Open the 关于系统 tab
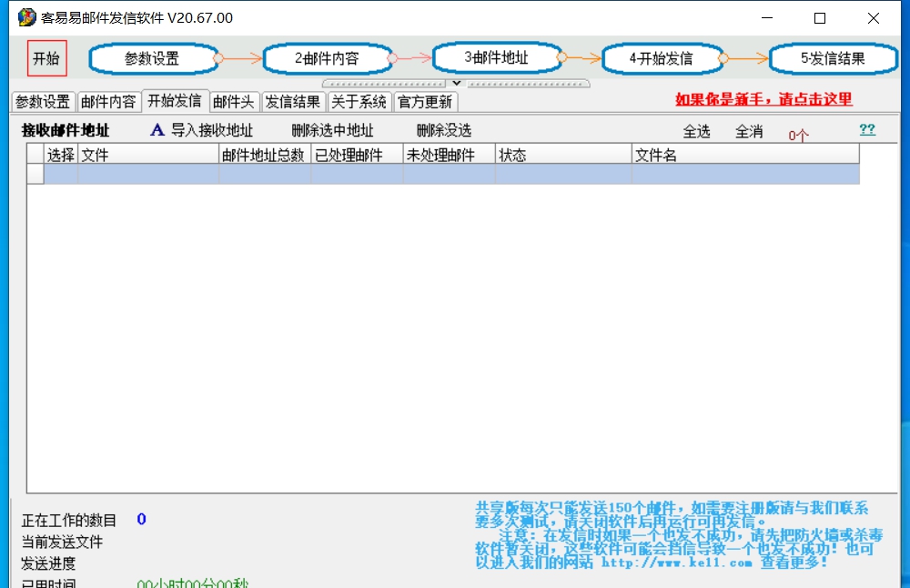This screenshot has height=588, width=910. (359, 102)
